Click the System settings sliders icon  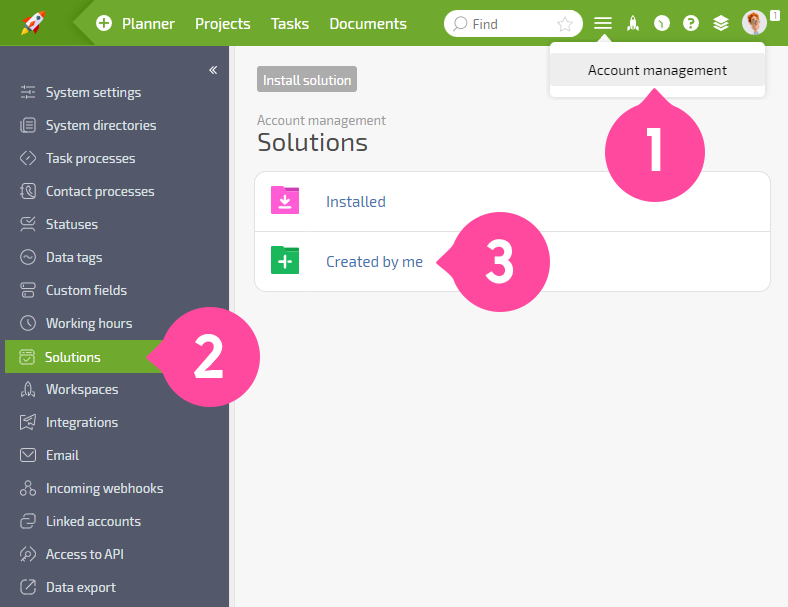28,92
